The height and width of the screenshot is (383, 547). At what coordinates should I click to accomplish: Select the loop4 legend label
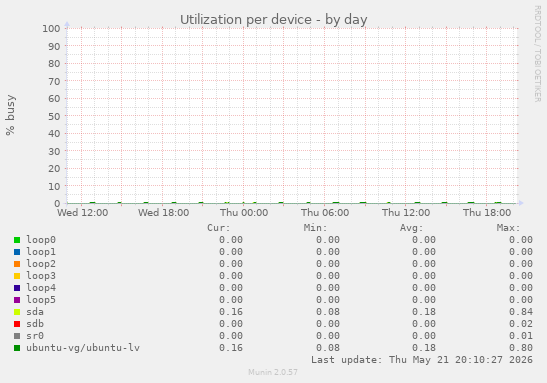(x=41, y=288)
